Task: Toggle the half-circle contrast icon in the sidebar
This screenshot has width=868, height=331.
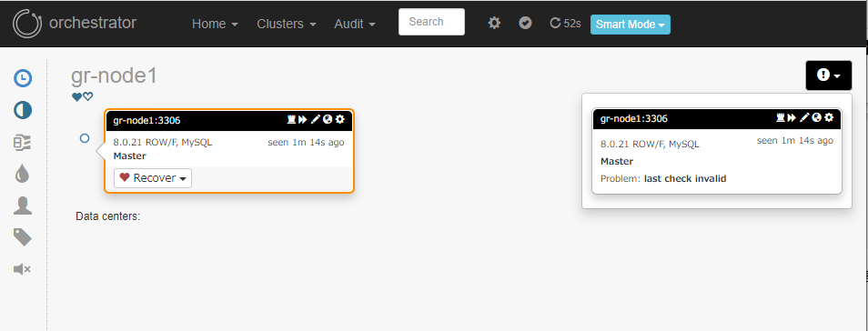Action: (23, 110)
